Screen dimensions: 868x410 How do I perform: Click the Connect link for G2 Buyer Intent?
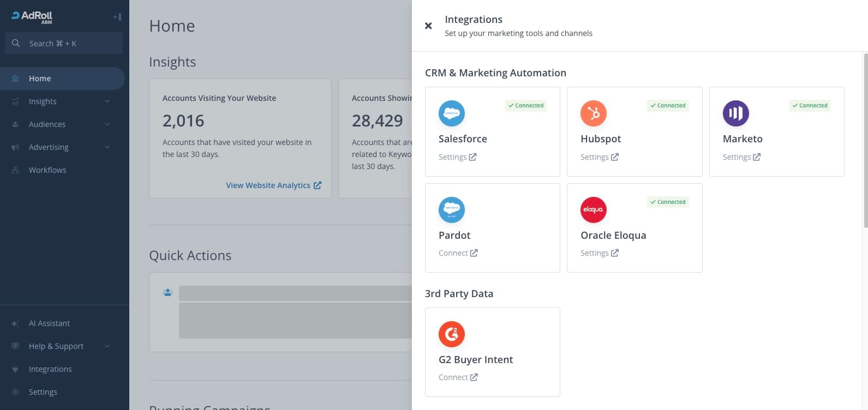[458, 377]
